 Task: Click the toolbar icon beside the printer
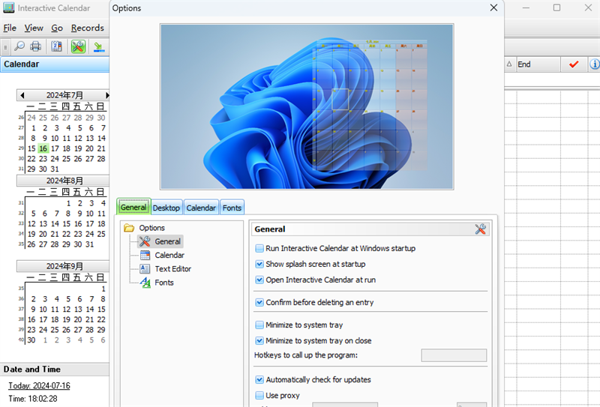57,46
